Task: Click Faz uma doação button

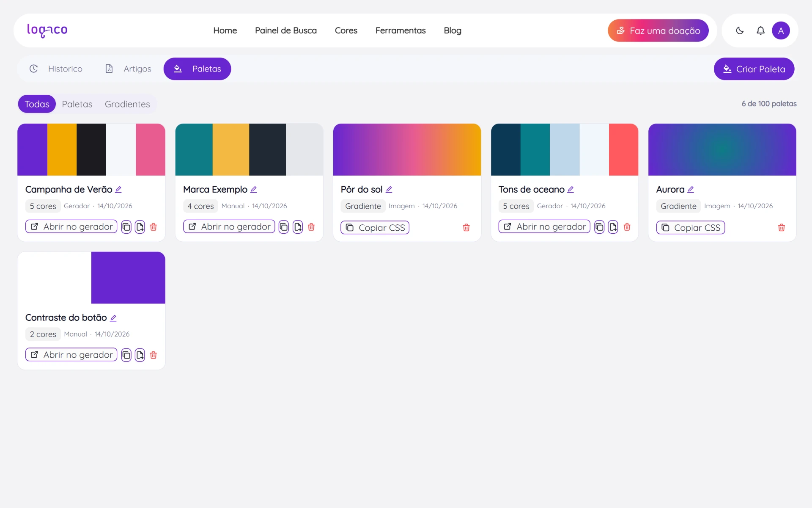Action: pos(658,30)
